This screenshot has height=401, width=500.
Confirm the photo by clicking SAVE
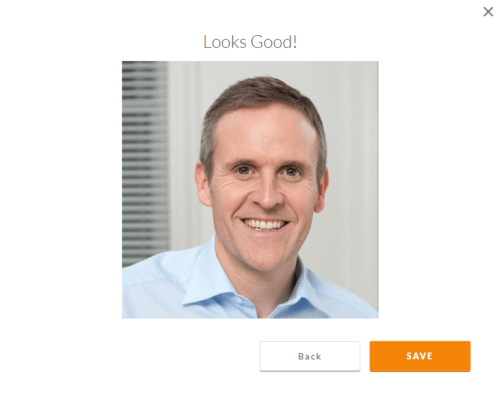coord(420,356)
